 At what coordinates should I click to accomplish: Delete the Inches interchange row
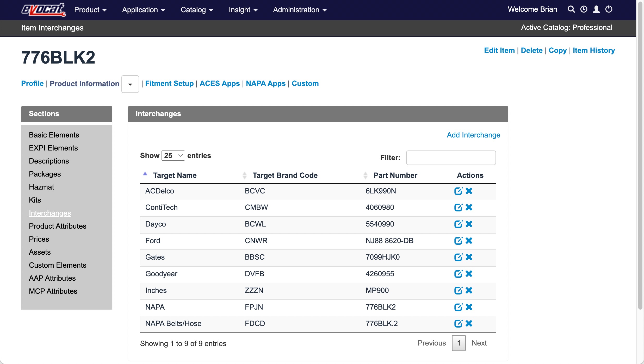[x=469, y=290]
